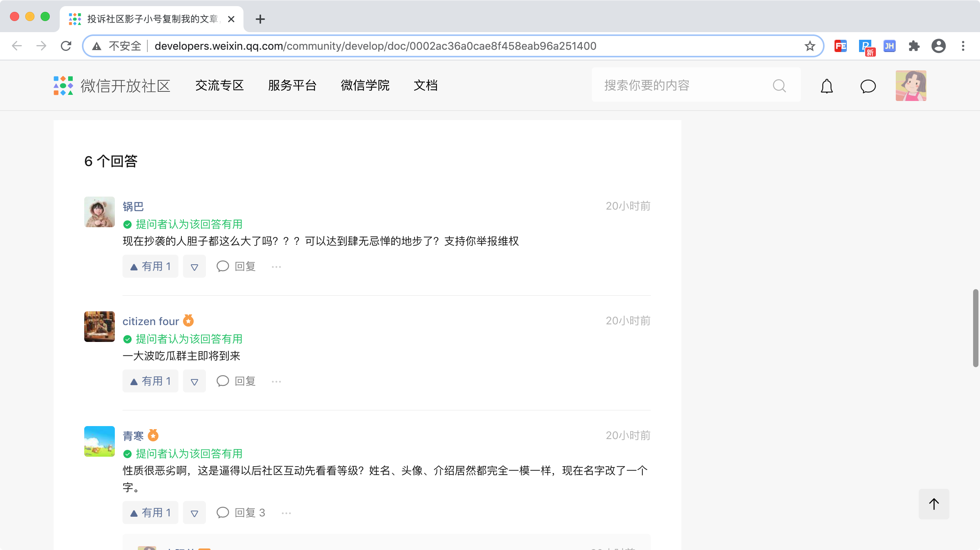Downvote citizen four's answer
Screen dimensions: 980x550
tap(194, 381)
